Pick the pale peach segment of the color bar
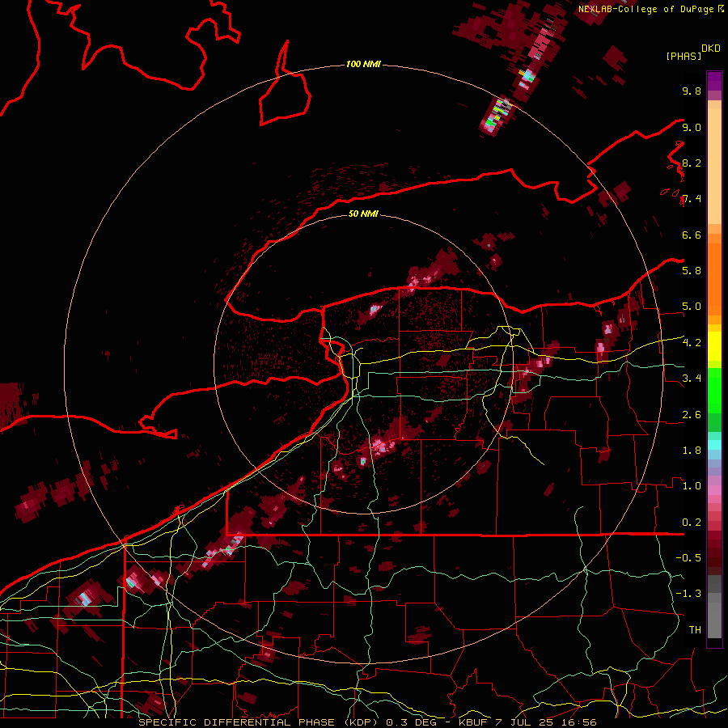 click(714, 167)
